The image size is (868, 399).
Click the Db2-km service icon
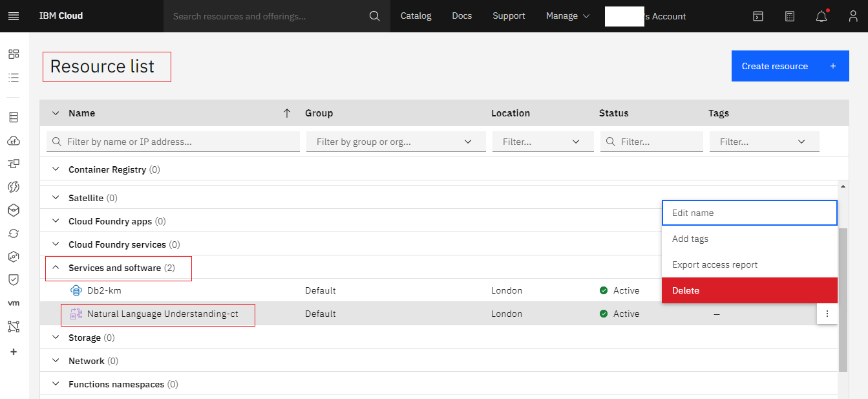[76, 290]
